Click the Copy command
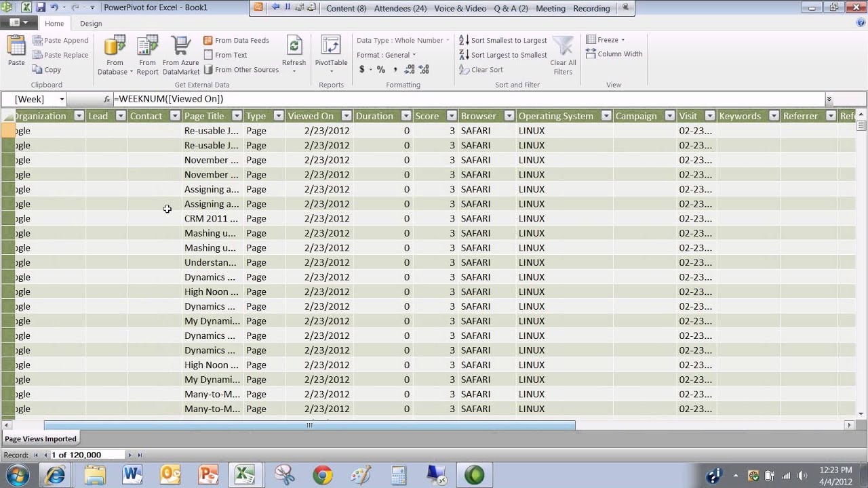868x488 pixels. click(x=47, y=70)
